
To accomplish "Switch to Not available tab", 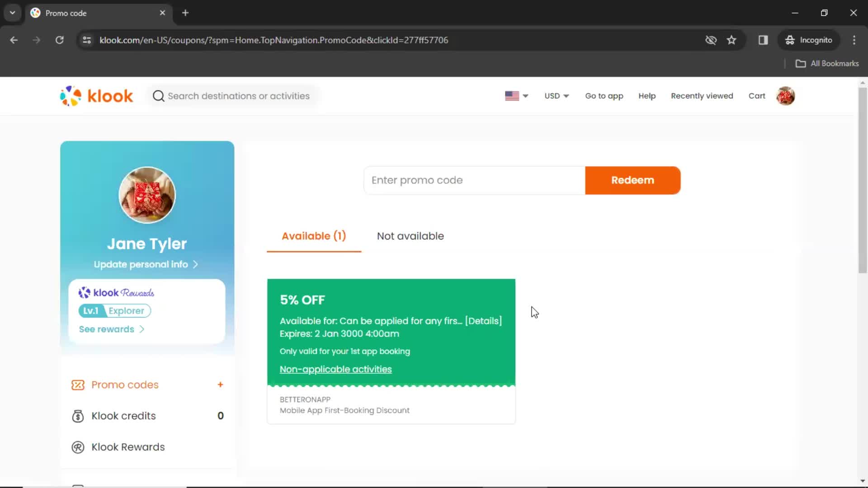I will click(x=410, y=236).
